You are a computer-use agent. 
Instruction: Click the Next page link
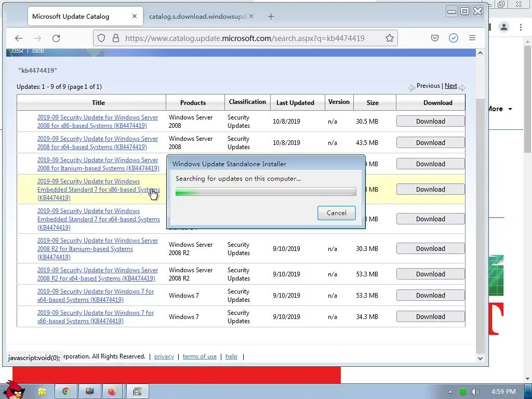450,86
